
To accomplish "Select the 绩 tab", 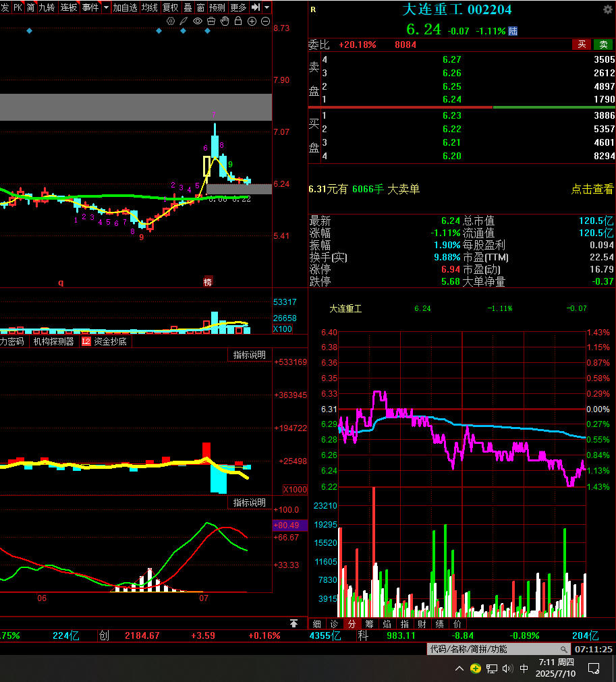I will [439, 624].
